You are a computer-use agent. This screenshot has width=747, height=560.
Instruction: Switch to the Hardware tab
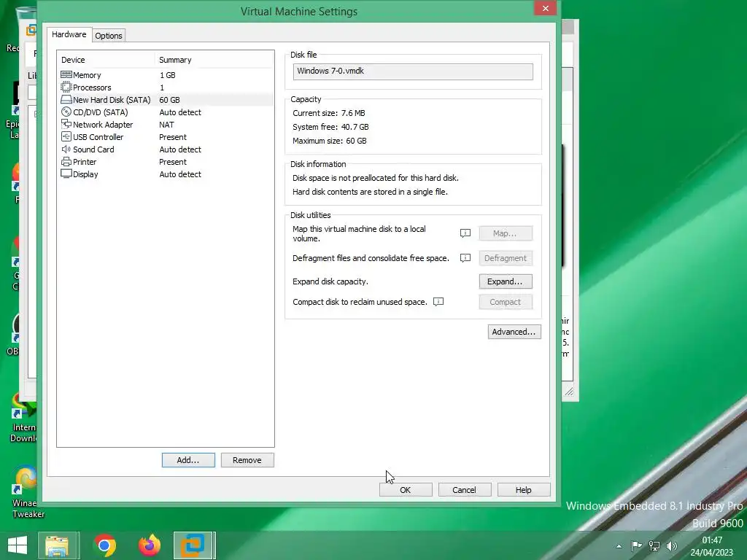coord(69,34)
